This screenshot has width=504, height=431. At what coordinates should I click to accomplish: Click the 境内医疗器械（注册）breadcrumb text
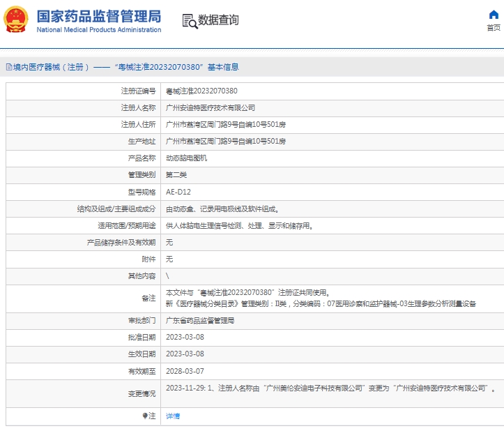(x=51, y=67)
